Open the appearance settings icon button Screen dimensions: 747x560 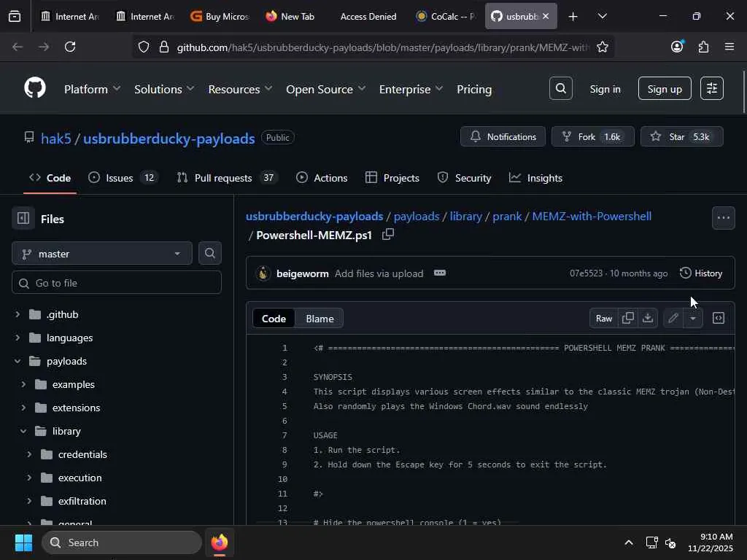(x=712, y=88)
